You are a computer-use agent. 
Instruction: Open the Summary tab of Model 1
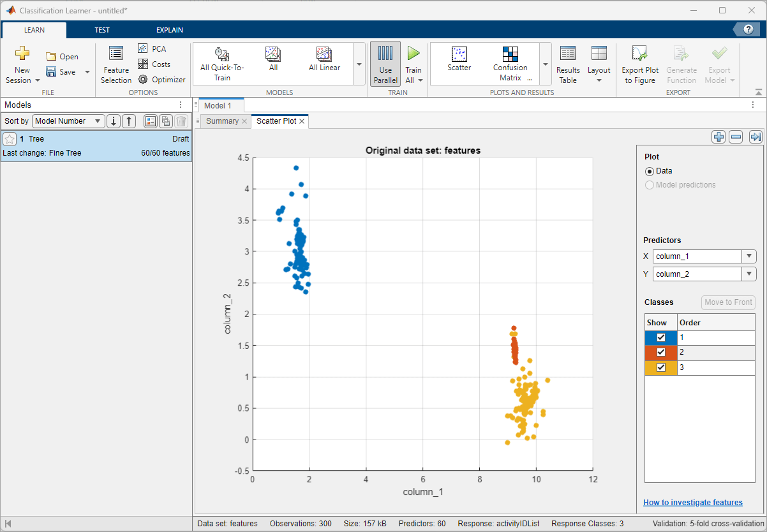222,121
